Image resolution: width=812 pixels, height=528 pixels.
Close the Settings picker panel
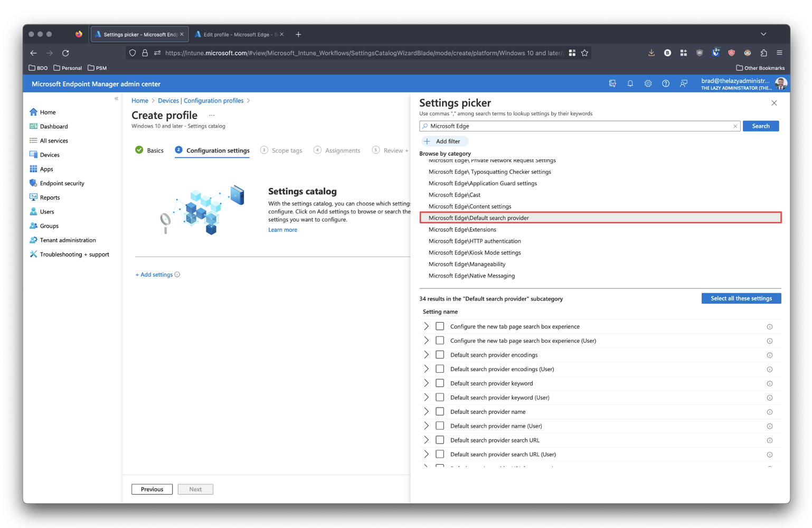pyautogui.click(x=774, y=103)
